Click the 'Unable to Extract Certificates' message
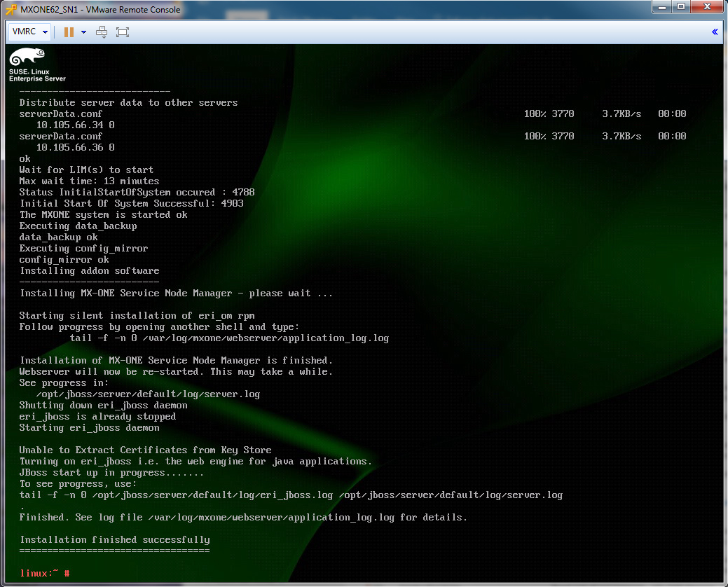728x587 pixels. click(145, 450)
